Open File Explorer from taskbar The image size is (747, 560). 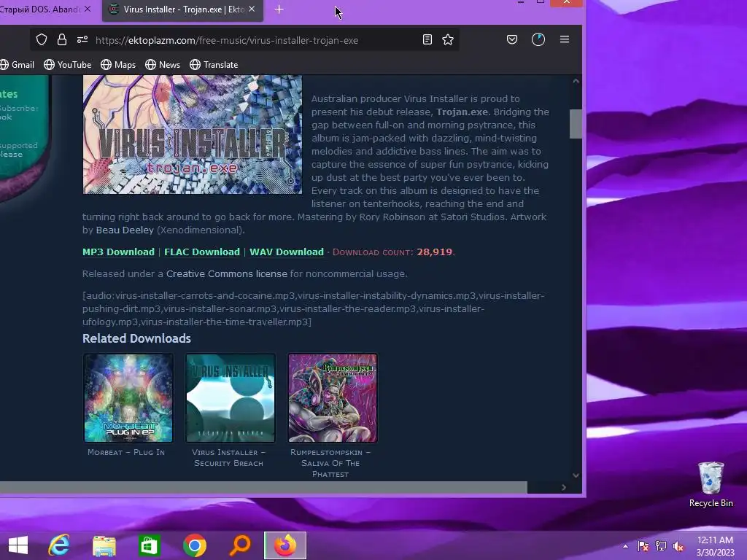click(104, 545)
